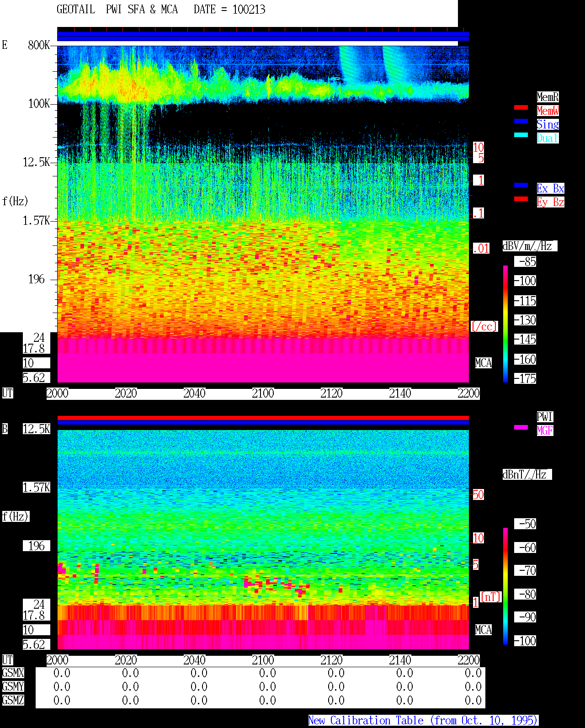Click the MCA label beside the E panel
This screenshot has height=728, width=585.
tap(484, 363)
